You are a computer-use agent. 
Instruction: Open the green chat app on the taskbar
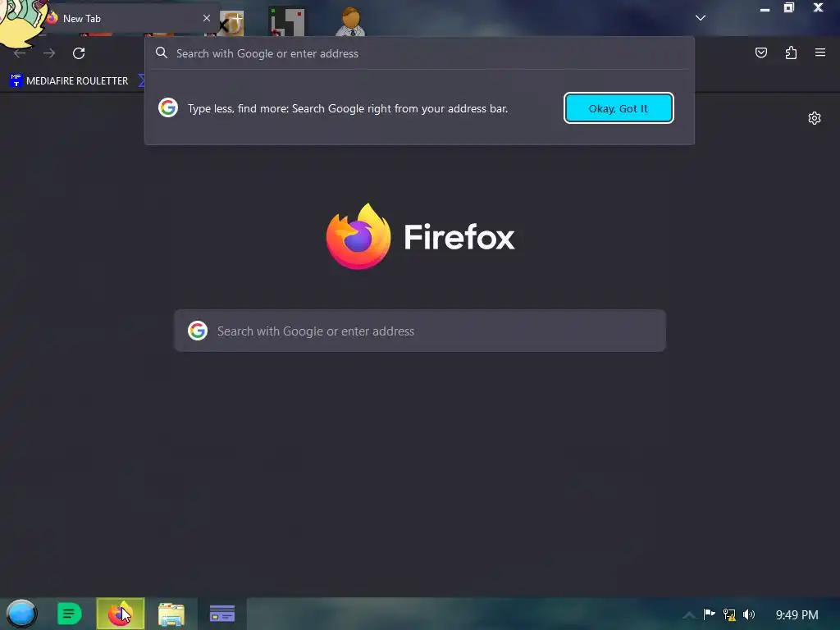click(x=69, y=614)
